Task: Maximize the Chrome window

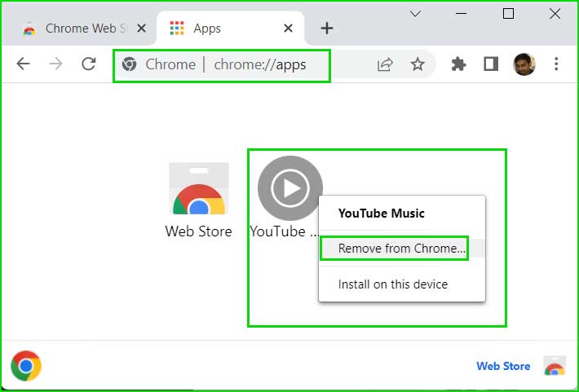Action: (509, 14)
